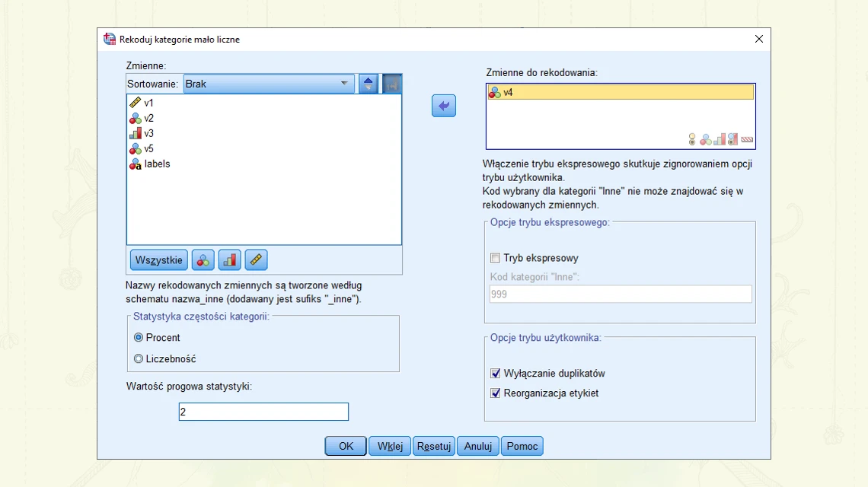The width and height of the screenshot is (868, 487).
Task: Select variable name v3 in Zmienne list
Action: point(149,133)
